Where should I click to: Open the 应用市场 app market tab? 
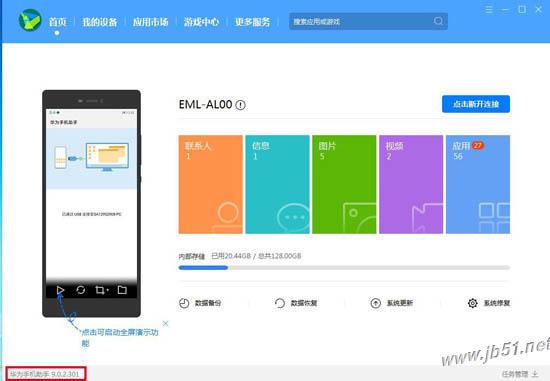(x=150, y=22)
